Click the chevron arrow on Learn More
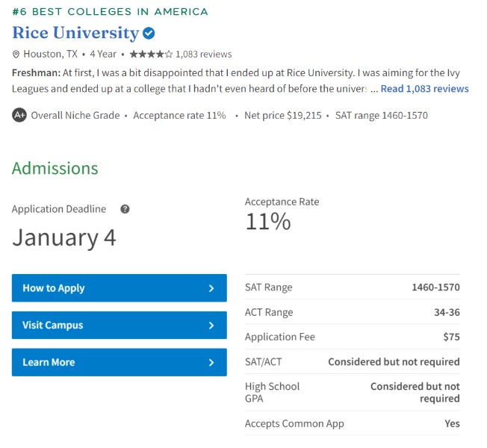The image size is (487, 448). (211, 362)
